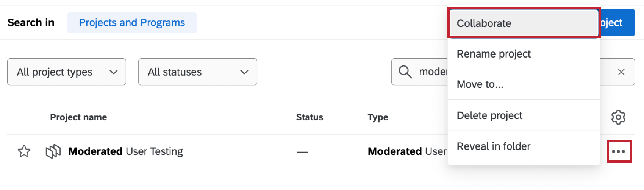
Task: Choose Collaborate from the project menu
Action: pyautogui.click(x=523, y=23)
